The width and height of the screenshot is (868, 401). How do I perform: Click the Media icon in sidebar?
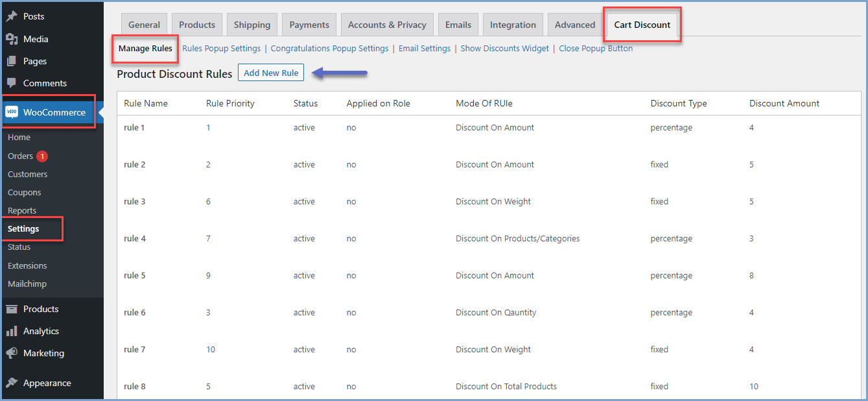pos(12,39)
